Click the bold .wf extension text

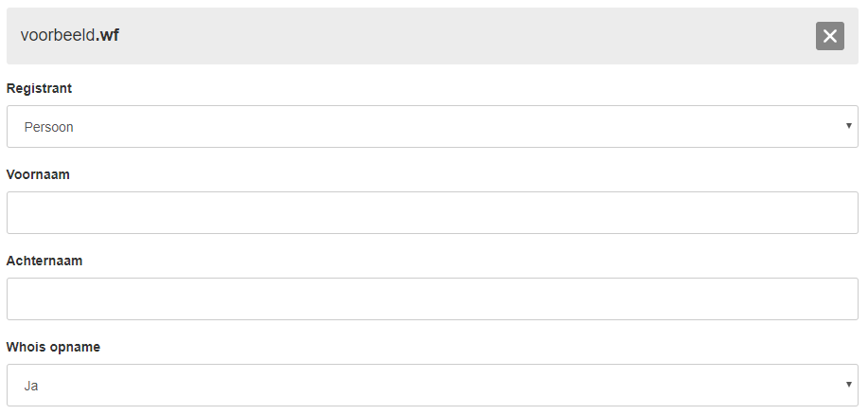(x=107, y=35)
